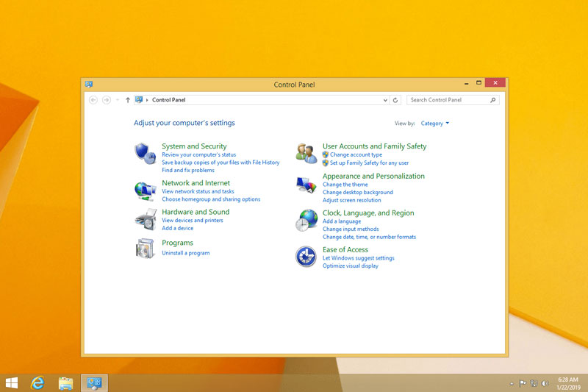Click the Back navigation arrow
The image size is (588, 392).
click(93, 100)
